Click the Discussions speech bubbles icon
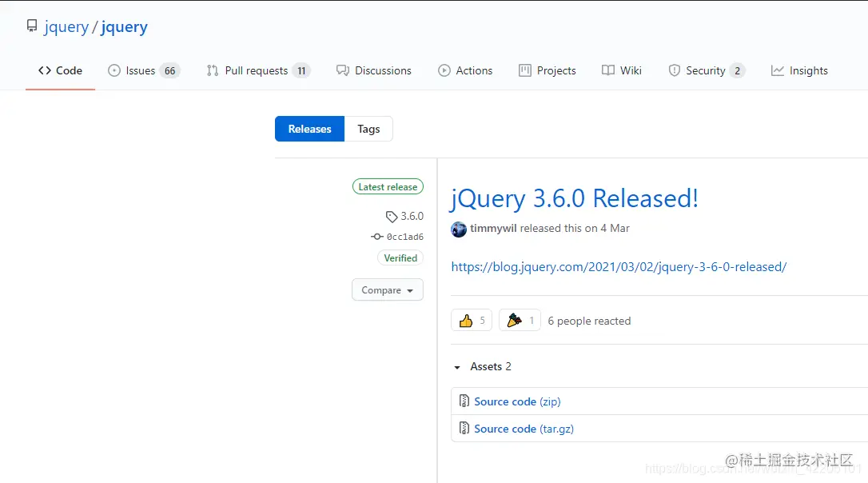The height and width of the screenshot is (483, 868). (343, 70)
